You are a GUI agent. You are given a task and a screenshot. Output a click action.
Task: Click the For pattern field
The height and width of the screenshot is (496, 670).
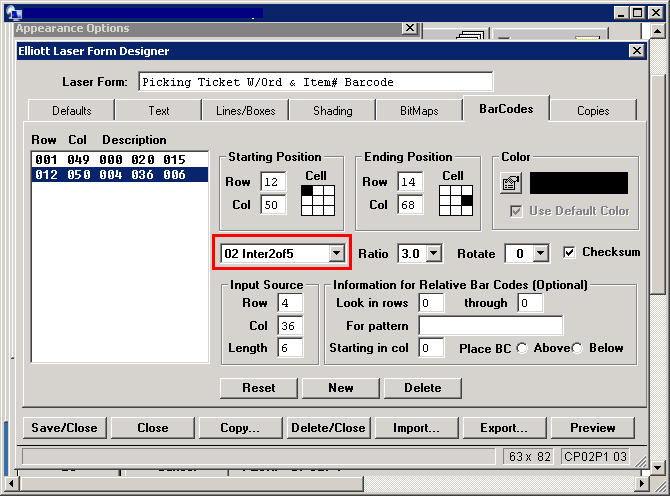click(x=491, y=326)
